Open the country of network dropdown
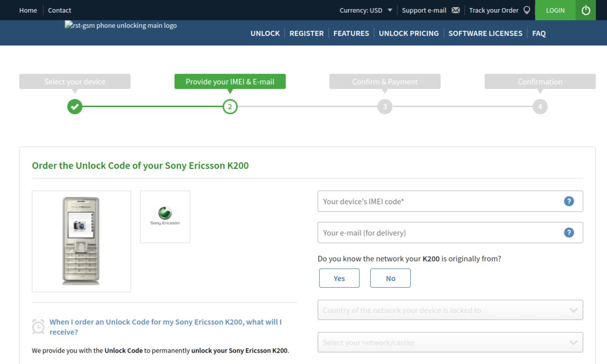The image size is (607, 364). [x=450, y=310]
